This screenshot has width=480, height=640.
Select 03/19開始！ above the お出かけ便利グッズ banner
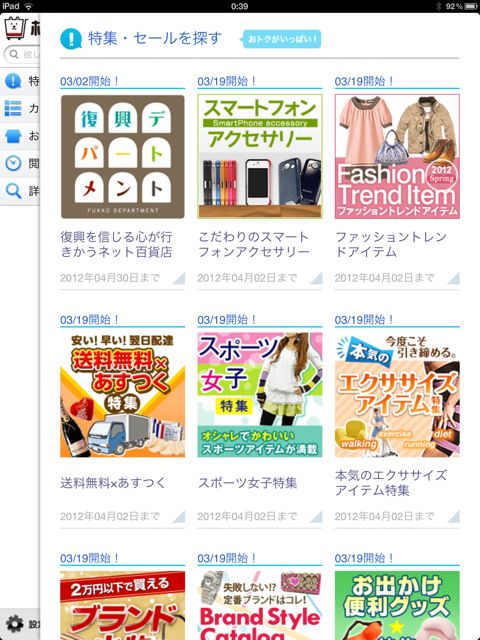364,558
